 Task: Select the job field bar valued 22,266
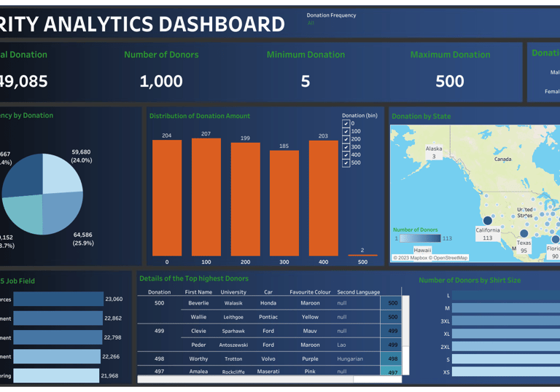57,356
